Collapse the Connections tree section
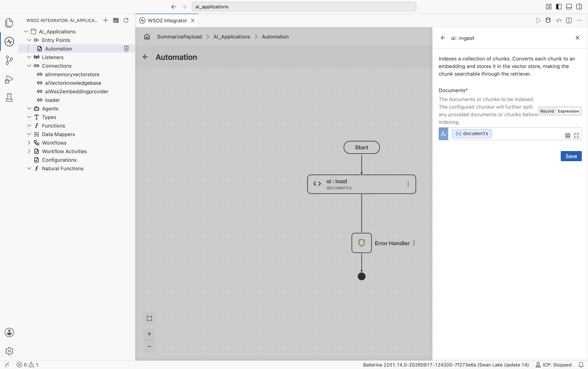588x369 pixels. tap(29, 66)
